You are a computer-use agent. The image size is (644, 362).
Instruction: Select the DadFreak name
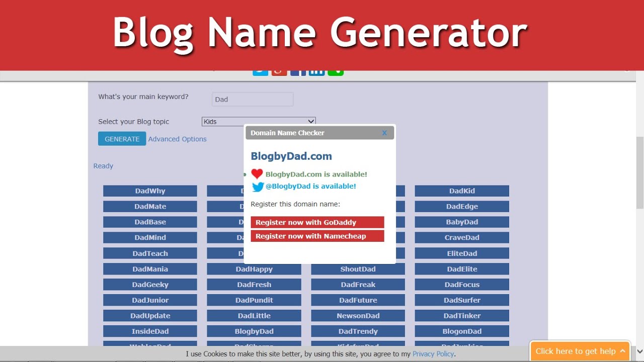[x=358, y=285]
